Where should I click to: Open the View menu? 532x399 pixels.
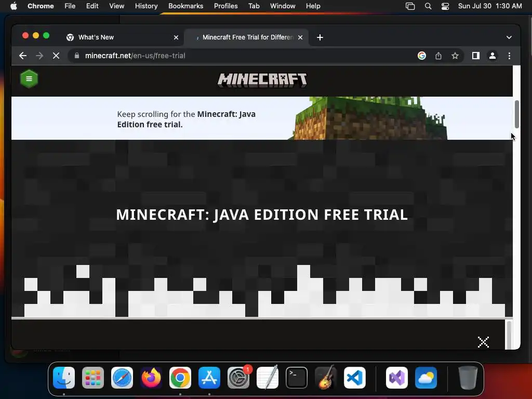[x=116, y=6]
